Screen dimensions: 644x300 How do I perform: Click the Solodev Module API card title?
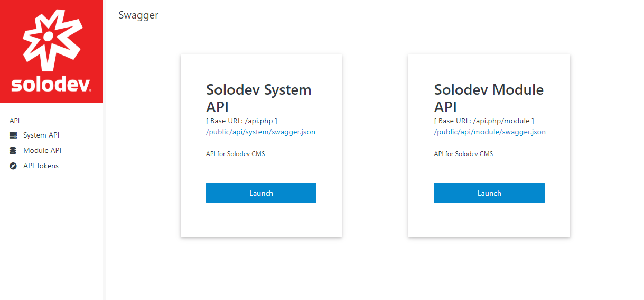point(489,98)
